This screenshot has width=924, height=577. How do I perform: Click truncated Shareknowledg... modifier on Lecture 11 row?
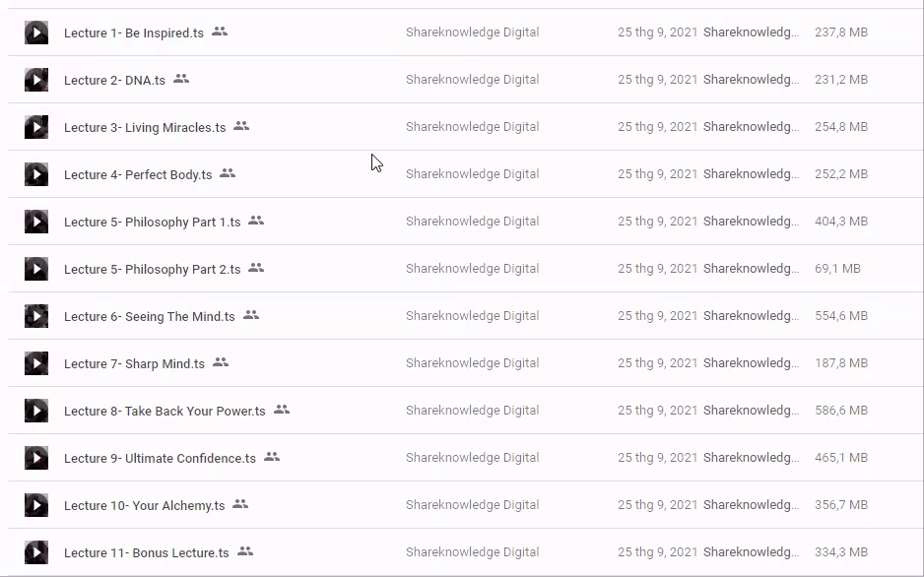751,552
